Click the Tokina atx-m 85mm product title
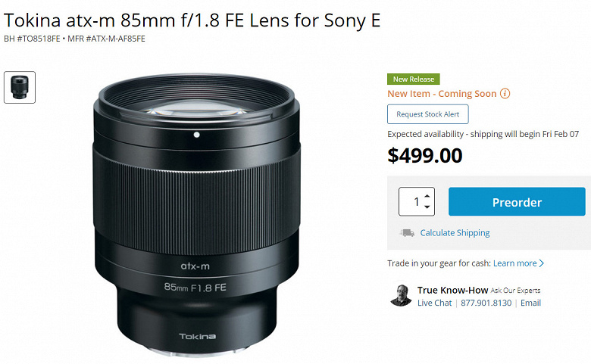Viewport: 591px width, 364px height. click(192, 20)
